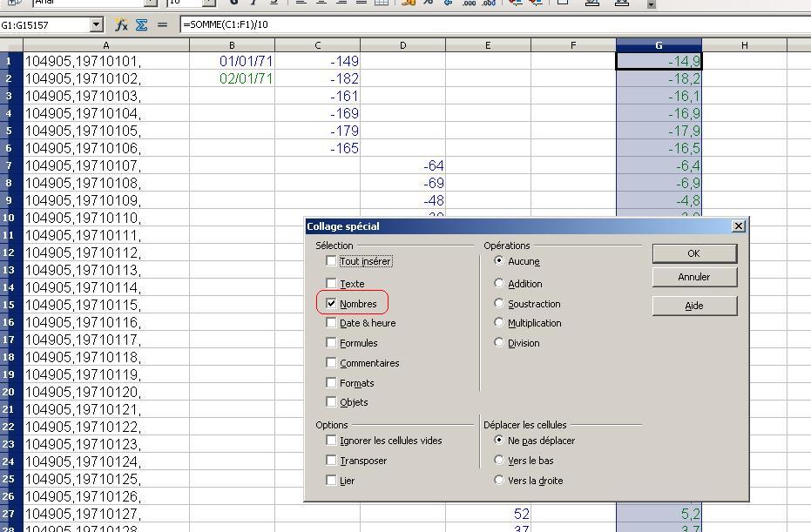Select the 'Addition' operation radio button
This screenshot has height=532, width=811.
498,283
